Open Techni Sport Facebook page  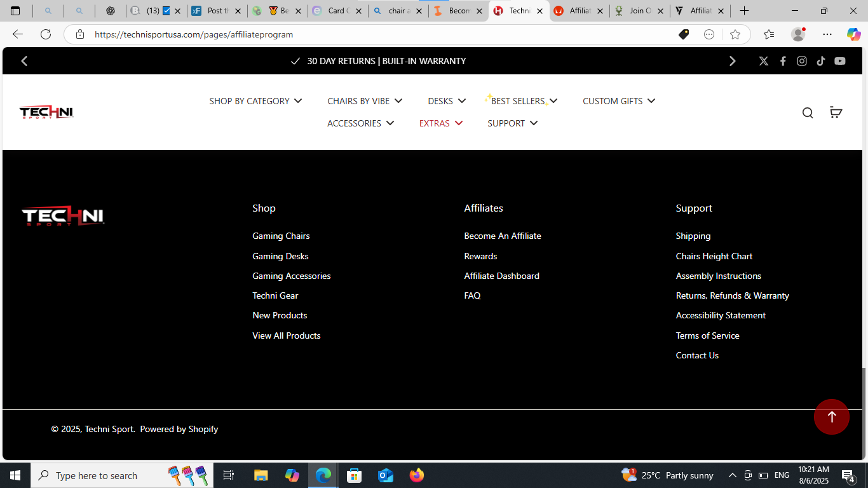pos(783,61)
